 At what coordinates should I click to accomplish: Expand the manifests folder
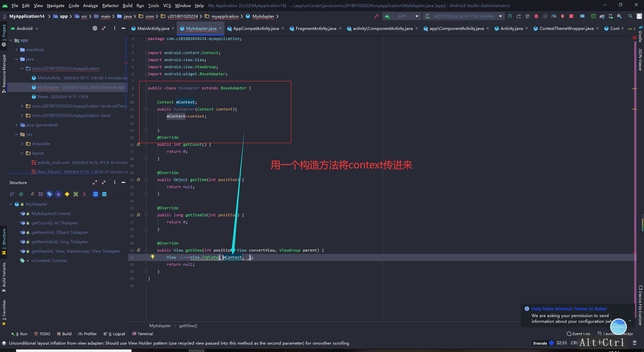coord(16,50)
